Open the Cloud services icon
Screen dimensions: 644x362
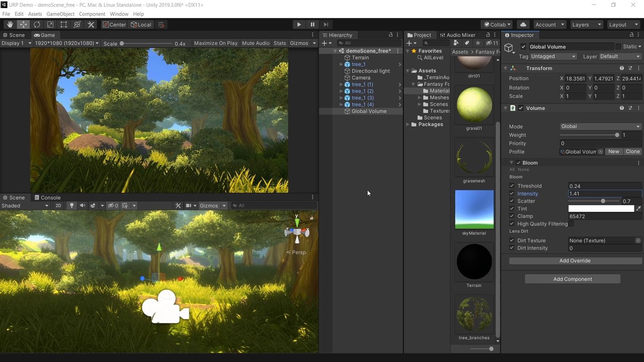point(523,24)
